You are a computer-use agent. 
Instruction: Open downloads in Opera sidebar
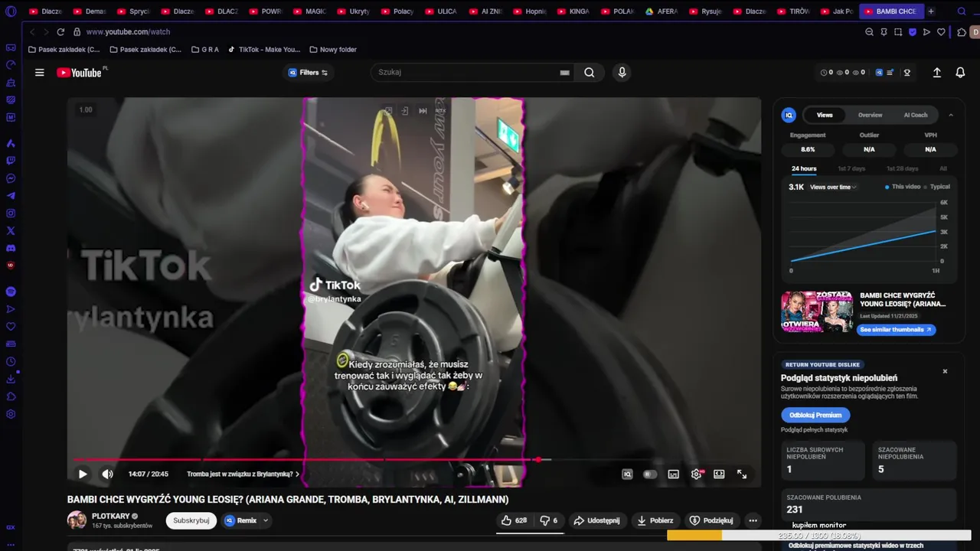pos(11,379)
